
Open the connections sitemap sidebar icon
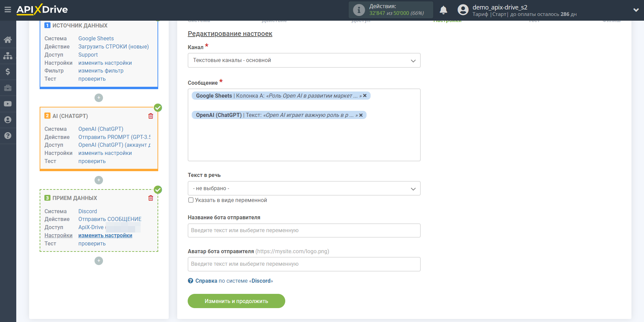point(8,56)
